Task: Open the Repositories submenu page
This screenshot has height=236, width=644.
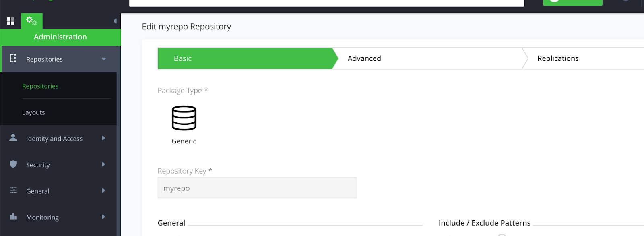Action: tap(40, 86)
